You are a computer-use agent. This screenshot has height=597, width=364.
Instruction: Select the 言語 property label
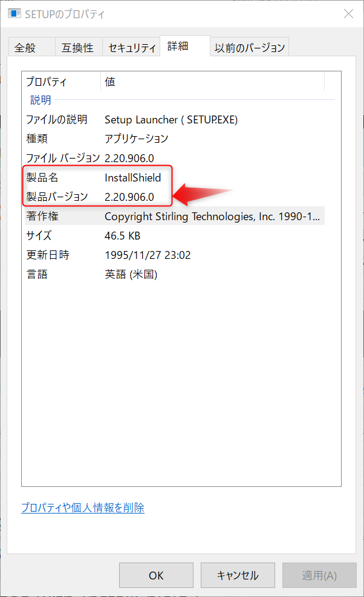(37, 274)
